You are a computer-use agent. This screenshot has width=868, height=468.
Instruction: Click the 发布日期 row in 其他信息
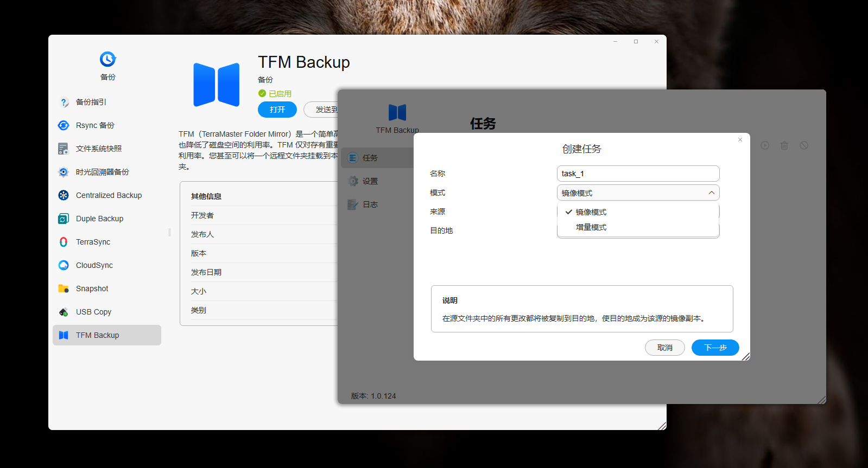click(x=264, y=272)
